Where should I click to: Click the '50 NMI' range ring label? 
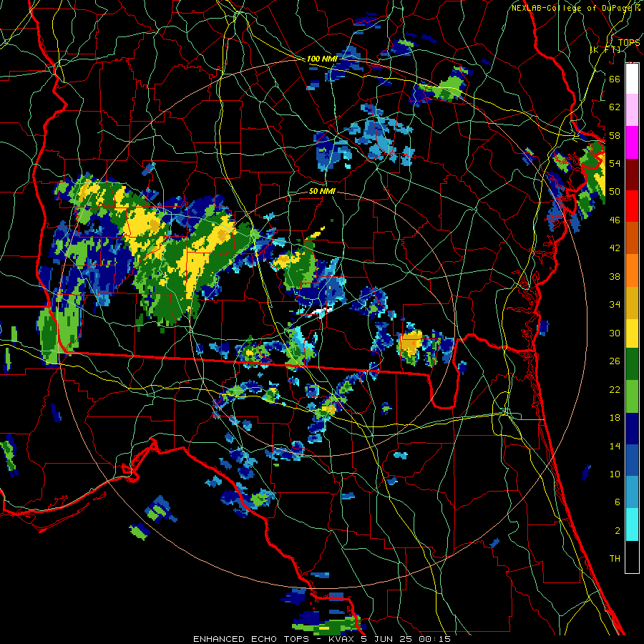pos(321,191)
